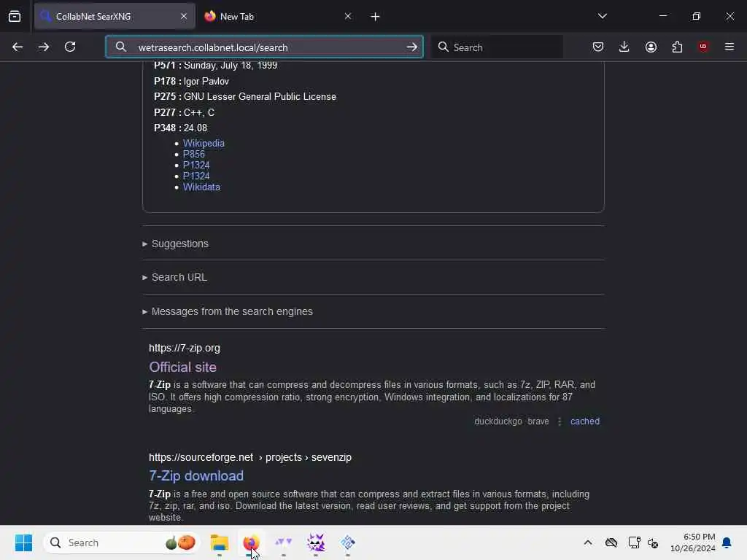
Task: Click the Firefox taskbar icon
Action: click(x=251, y=542)
